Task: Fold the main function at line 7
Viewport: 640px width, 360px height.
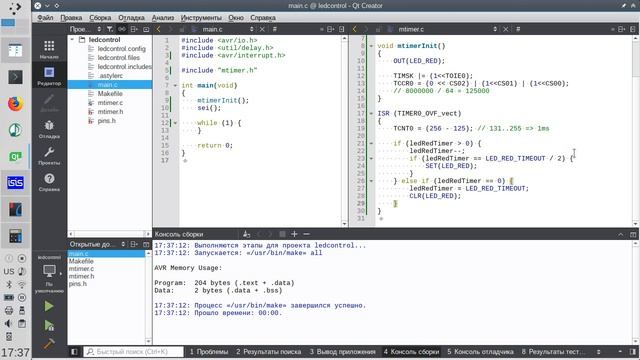Action: pyautogui.click(x=175, y=86)
